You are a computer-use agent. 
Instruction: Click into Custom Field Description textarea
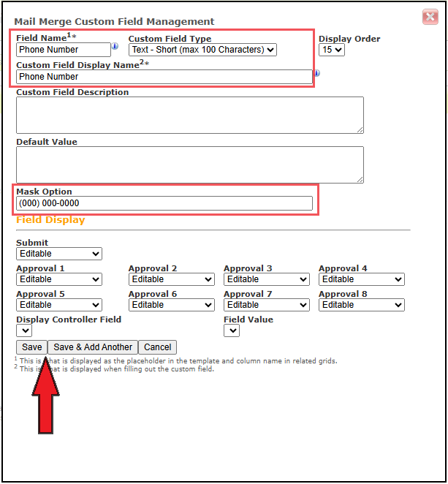pos(190,115)
